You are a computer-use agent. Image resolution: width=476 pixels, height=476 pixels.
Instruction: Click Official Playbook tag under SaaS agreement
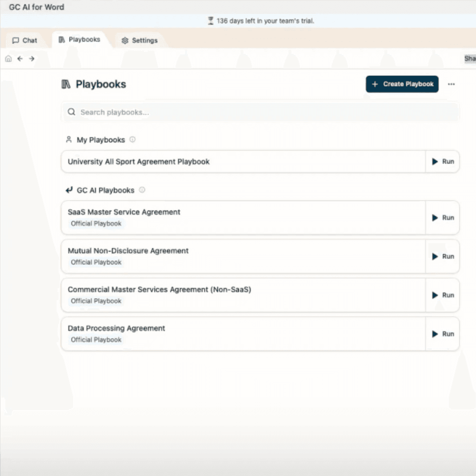pyautogui.click(x=96, y=224)
